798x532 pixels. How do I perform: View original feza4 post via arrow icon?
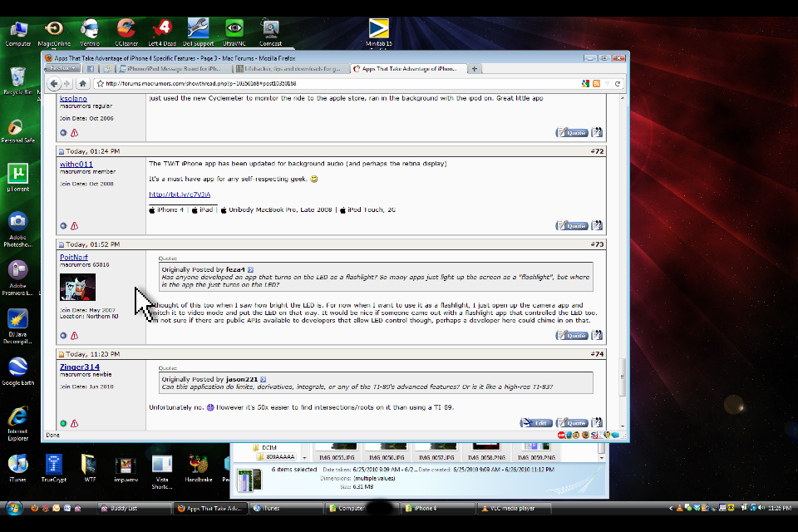tap(250, 269)
